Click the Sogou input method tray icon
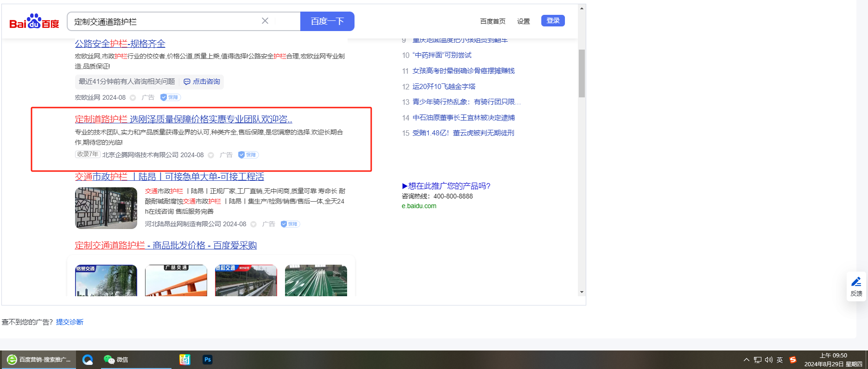The width and height of the screenshot is (868, 369). click(793, 360)
